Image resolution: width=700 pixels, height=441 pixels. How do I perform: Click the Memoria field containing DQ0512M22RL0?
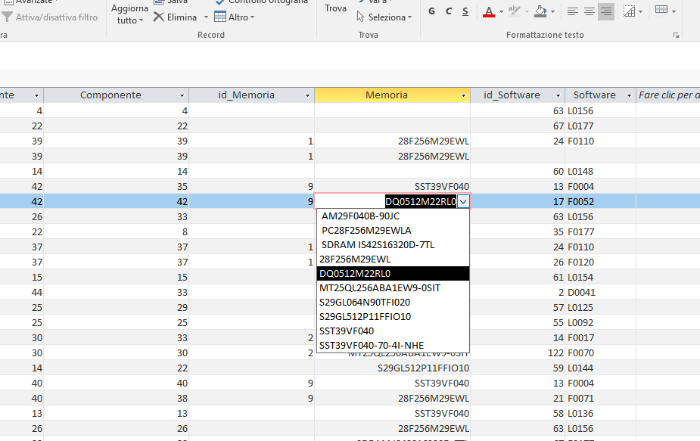click(387, 202)
